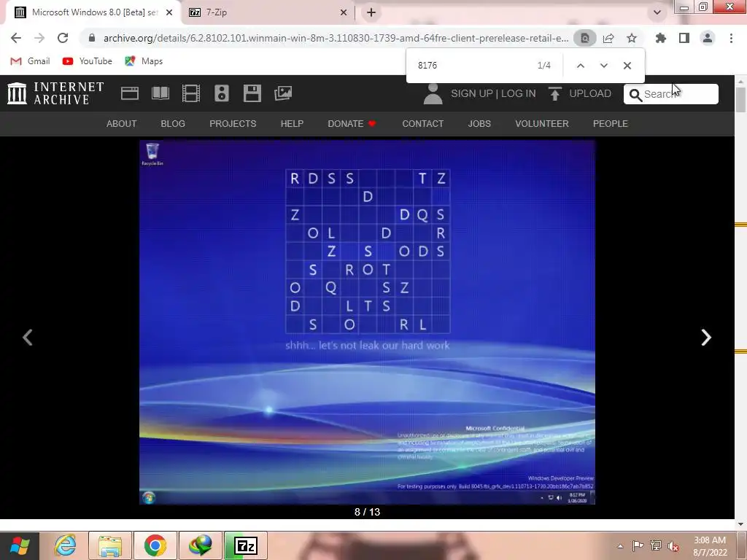Open the Gmail bookmark

pyautogui.click(x=30, y=61)
